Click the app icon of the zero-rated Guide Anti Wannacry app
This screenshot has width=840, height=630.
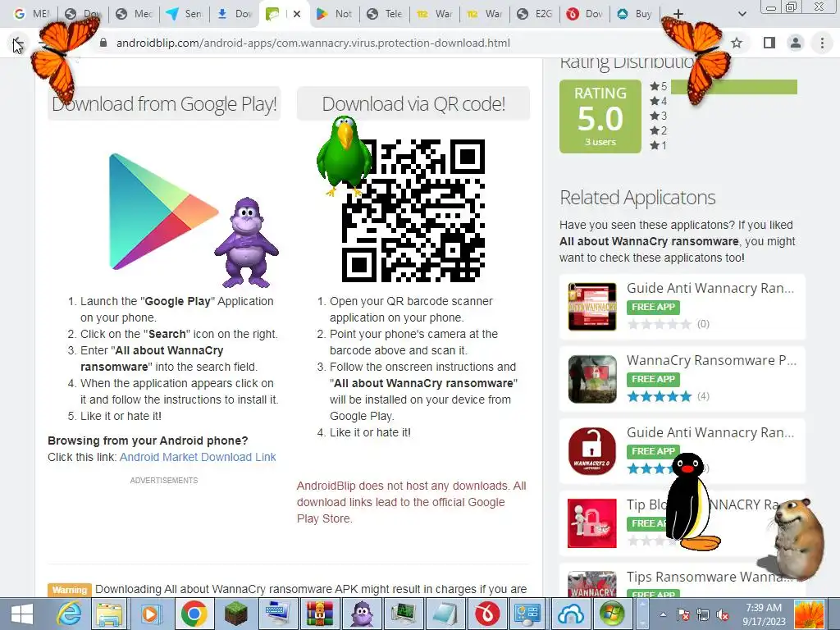pos(592,307)
